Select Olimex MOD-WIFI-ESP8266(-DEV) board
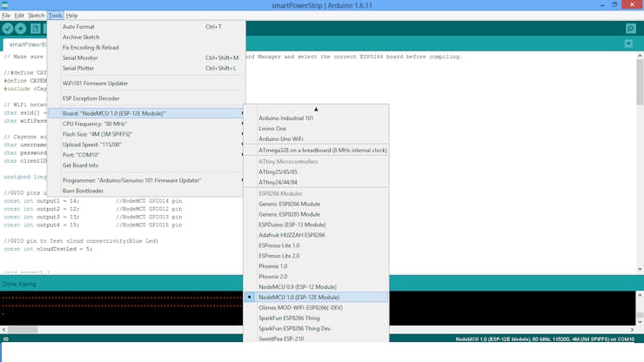Screen dimensions: 644x362 (316, 308)
